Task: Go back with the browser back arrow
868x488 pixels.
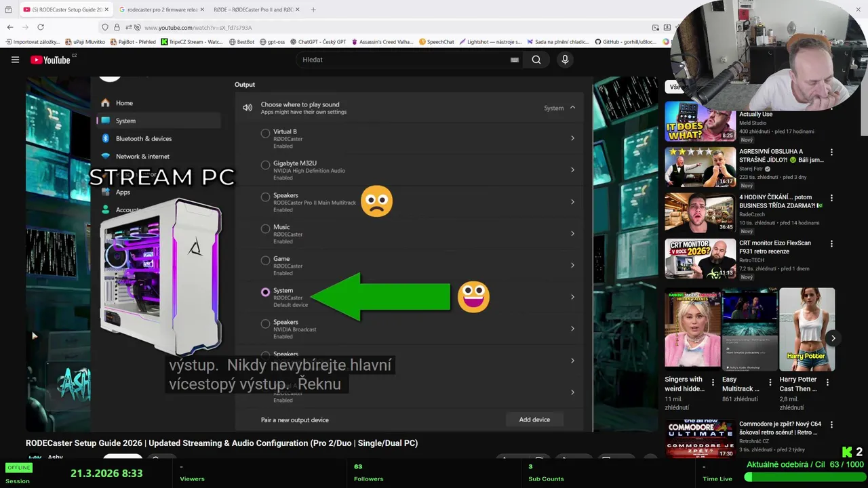Action: coord(9,27)
